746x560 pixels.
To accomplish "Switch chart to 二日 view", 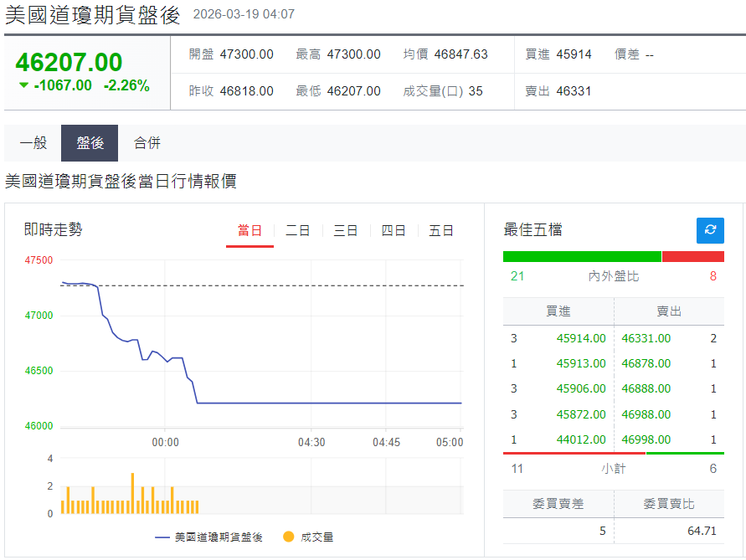I will [297, 231].
